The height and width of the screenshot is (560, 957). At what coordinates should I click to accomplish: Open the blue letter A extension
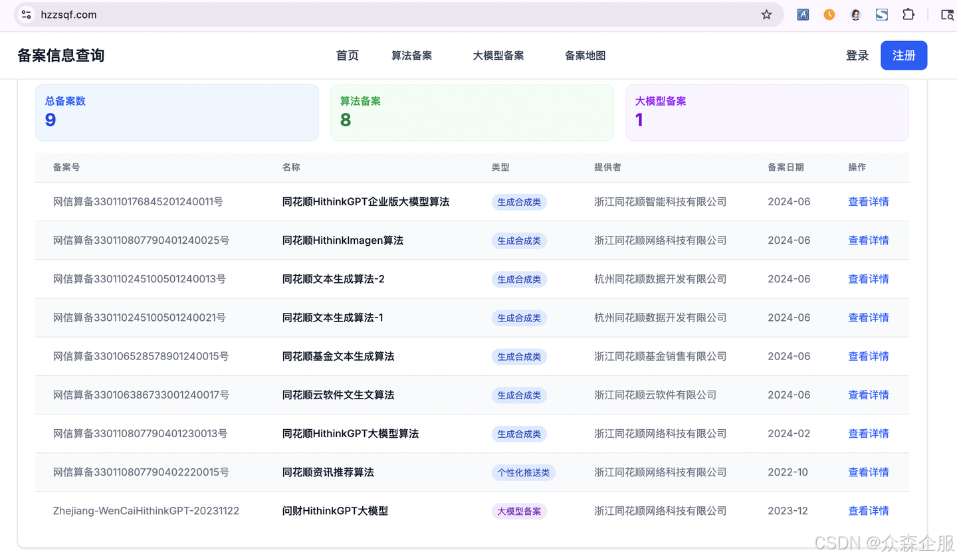pyautogui.click(x=803, y=15)
